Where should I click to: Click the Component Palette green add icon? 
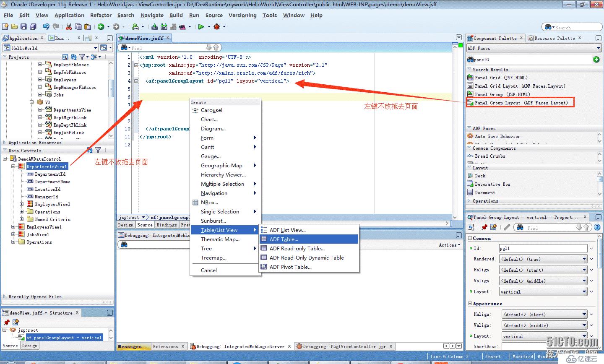pyautogui.click(x=596, y=60)
